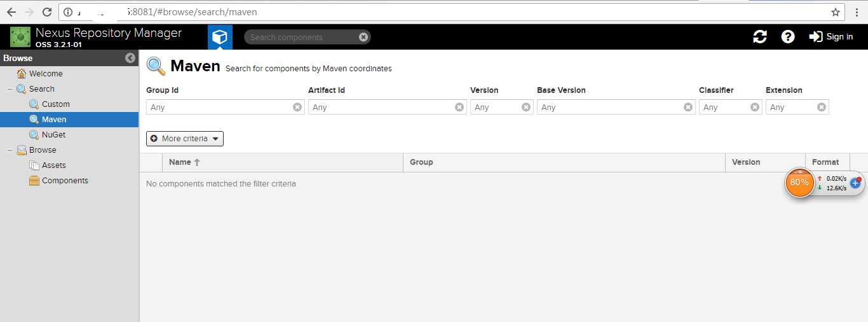This screenshot has height=322, width=868.
Task: Reload the page with browser refresh
Action: coord(47,12)
